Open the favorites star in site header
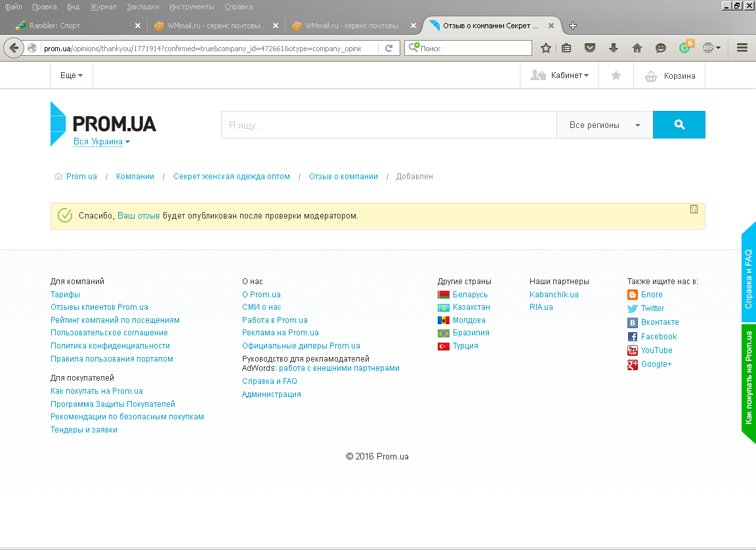756x550 pixels. 616,75
